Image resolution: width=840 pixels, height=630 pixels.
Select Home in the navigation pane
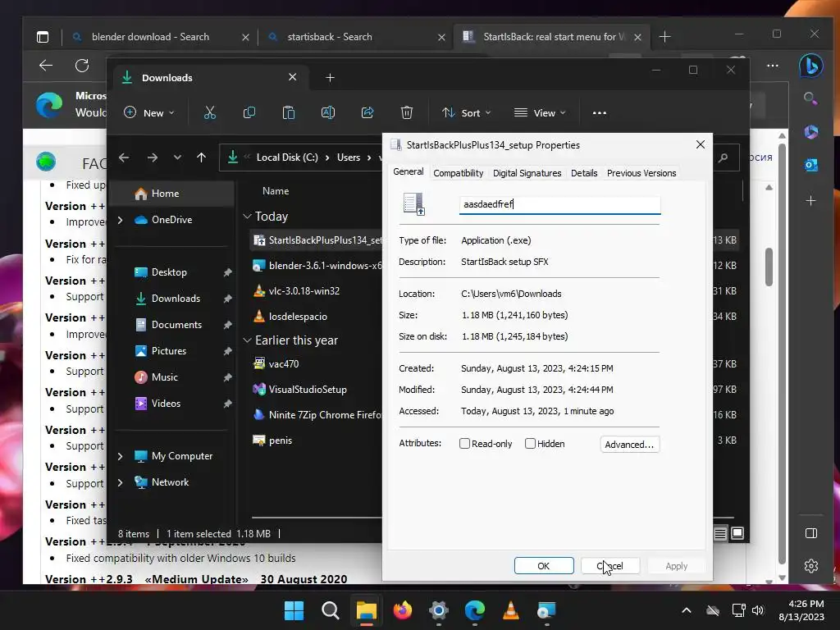(171, 194)
